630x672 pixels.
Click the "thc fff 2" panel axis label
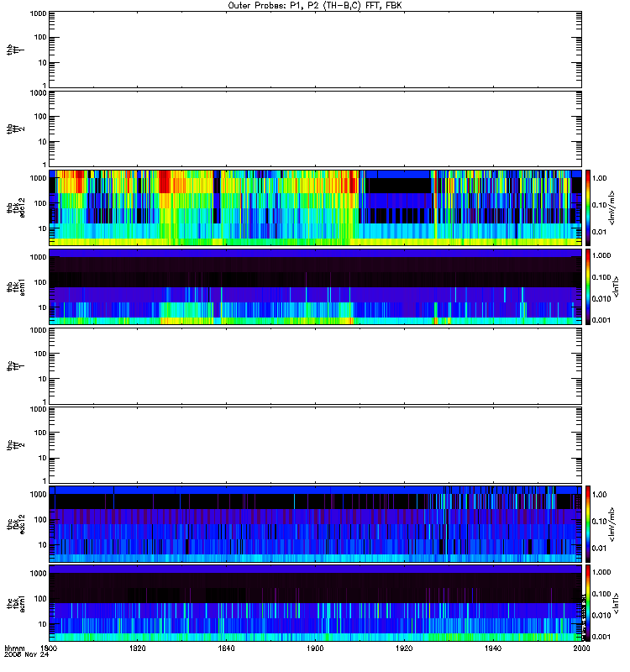15,445
